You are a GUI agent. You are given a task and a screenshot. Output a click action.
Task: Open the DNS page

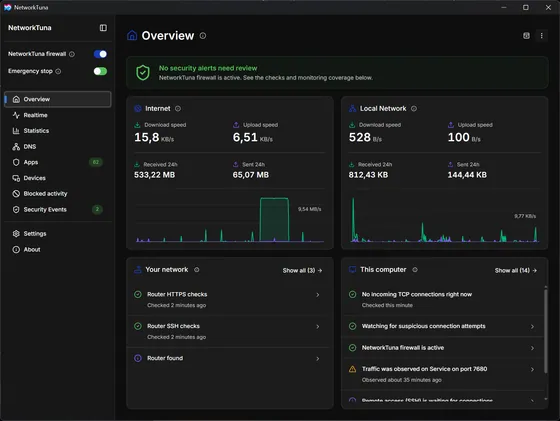point(58,146)
